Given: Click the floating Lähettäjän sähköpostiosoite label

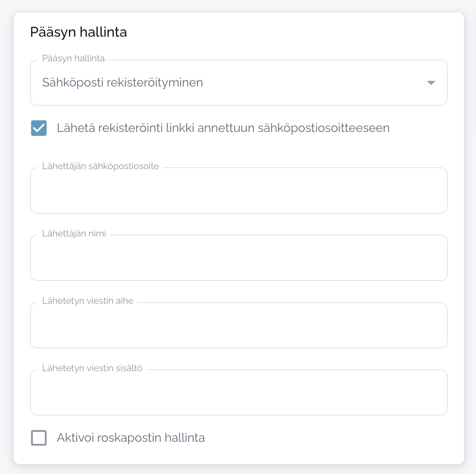Looking at the screenshot, I should (100, 166).
